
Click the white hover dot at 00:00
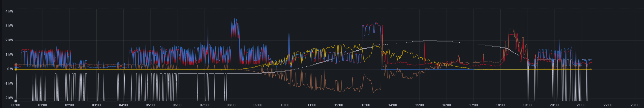[16, 101]
